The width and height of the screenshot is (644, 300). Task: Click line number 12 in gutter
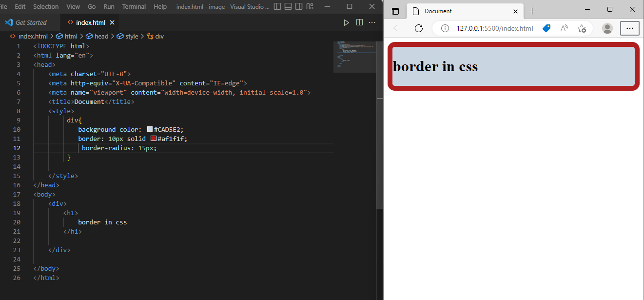17,148
